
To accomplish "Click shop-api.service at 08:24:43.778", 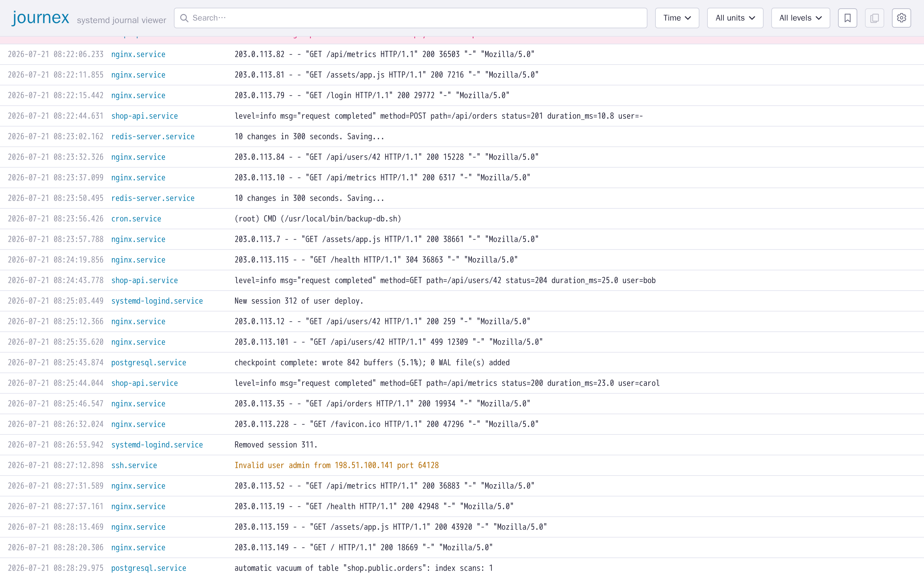I will tap(144, 280).
